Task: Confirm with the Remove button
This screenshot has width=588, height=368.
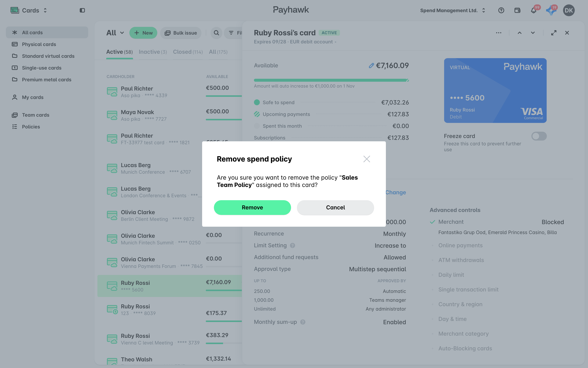Action: (x=252, y=207)
